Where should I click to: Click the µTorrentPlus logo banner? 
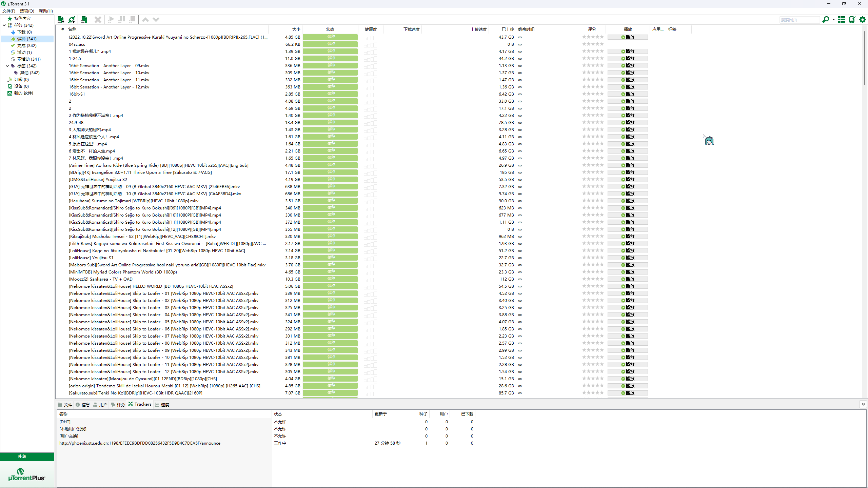(x=27, y=474)
